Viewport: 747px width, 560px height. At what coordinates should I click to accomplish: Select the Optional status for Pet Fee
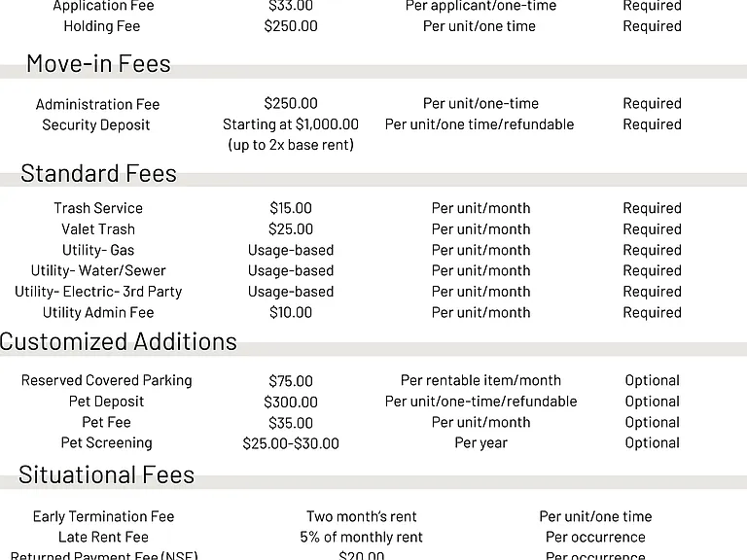[653, 422]
